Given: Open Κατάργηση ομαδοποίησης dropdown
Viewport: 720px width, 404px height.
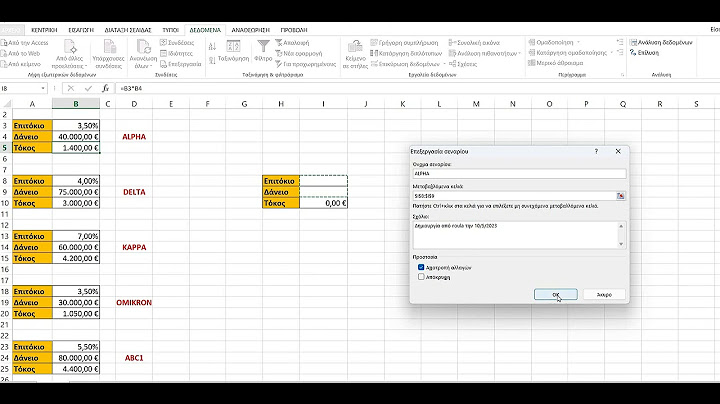Looking at the screenshot, I should 612,53.
